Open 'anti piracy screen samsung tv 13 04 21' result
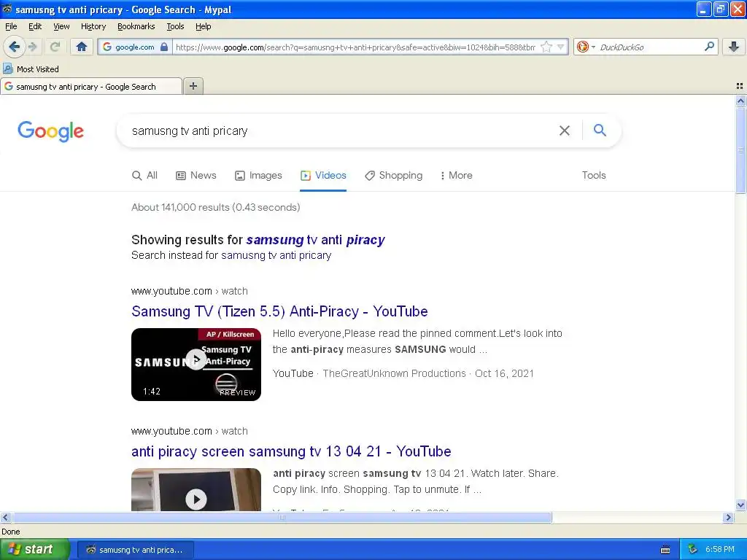 click(x=291, y=451)
